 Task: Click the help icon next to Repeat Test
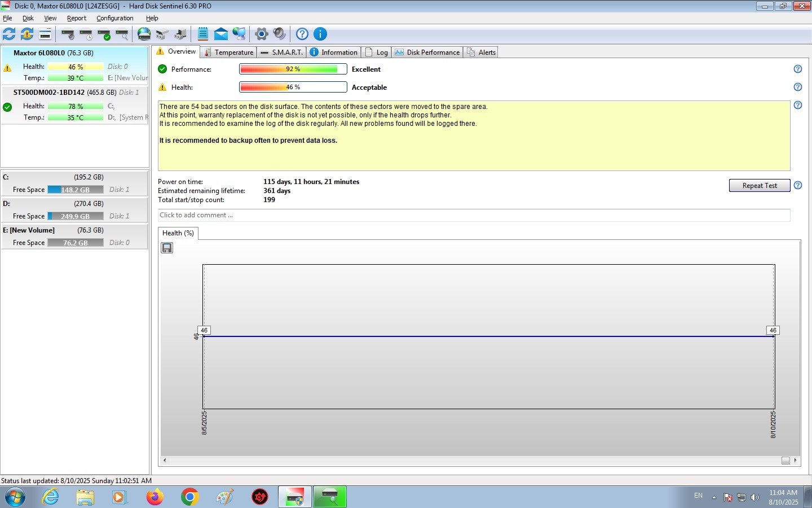(x=798, y=185)
